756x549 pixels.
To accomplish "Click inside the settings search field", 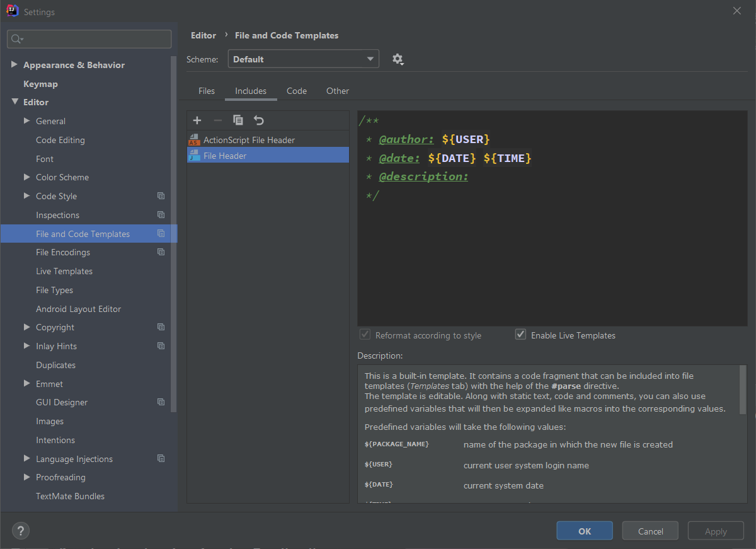I will click(89, 38).
